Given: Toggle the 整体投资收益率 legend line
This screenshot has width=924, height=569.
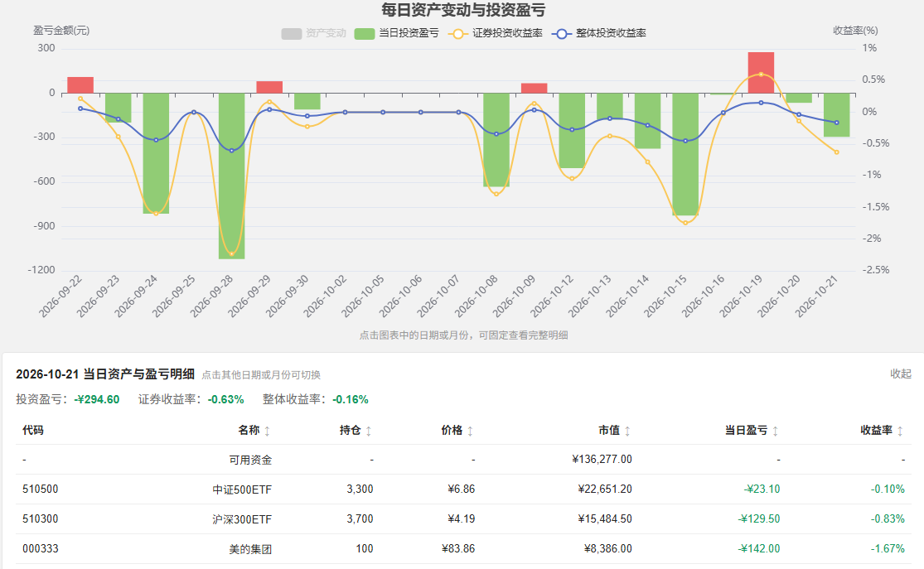Looking at the screenshot, I should pyautogui.click(x=598, y=34).
